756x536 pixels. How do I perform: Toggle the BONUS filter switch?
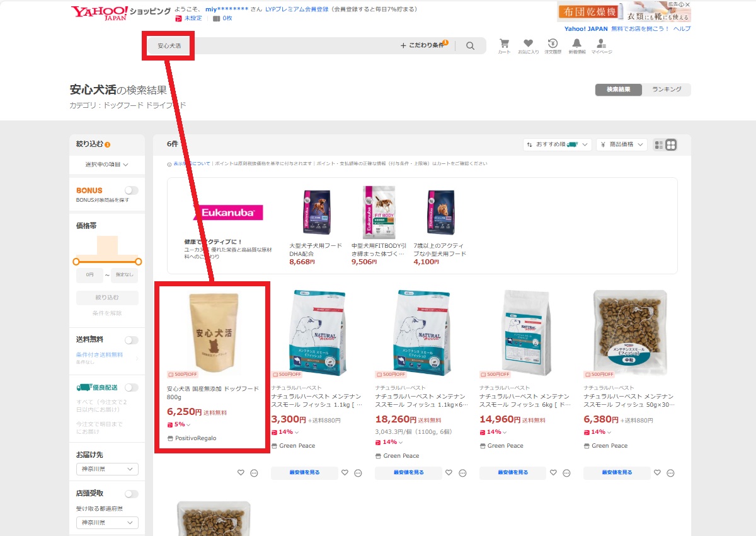click(x=131, y=190)
